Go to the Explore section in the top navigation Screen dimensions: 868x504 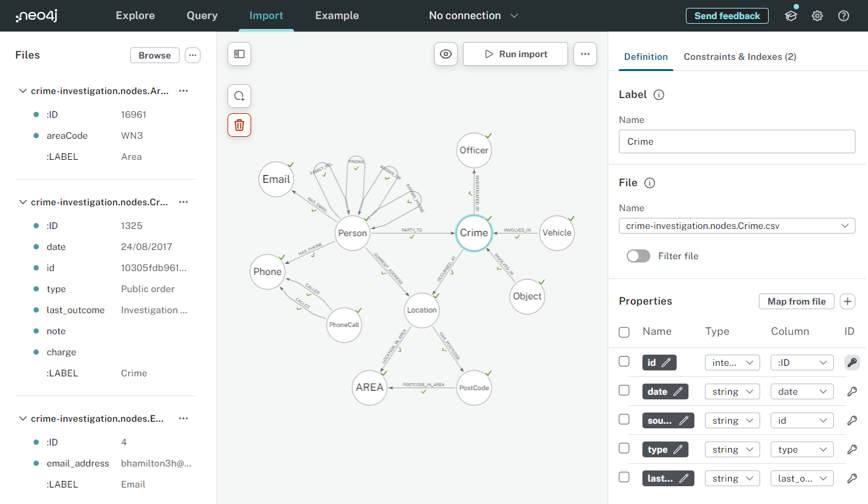point(135,15)
